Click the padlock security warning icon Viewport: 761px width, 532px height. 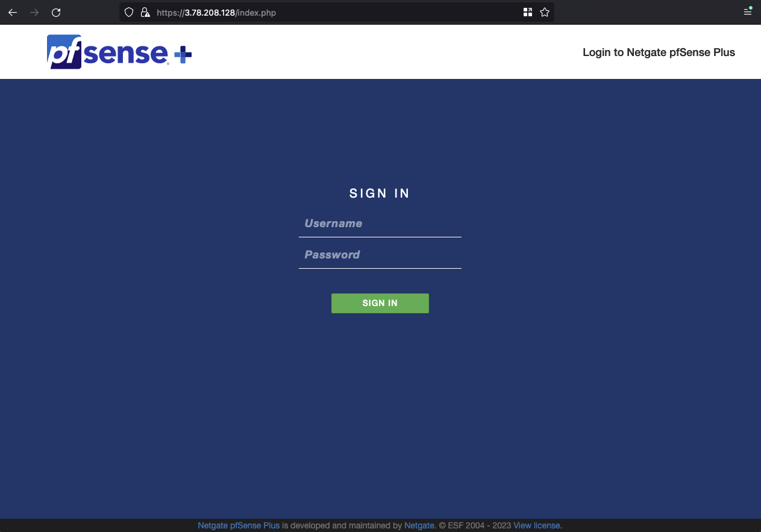tap(145, 12)
